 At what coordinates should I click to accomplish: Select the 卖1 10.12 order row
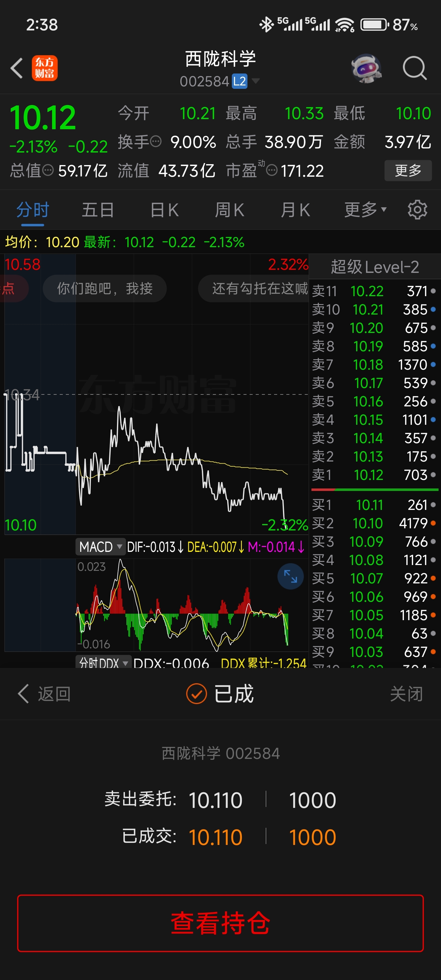(375, 475)
